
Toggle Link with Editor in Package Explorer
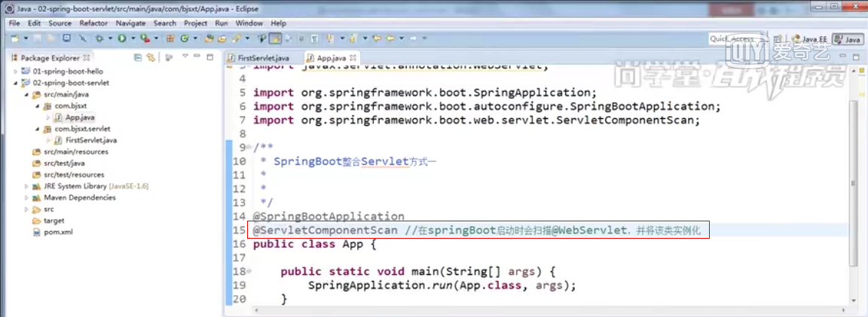[x=150, y=57]
